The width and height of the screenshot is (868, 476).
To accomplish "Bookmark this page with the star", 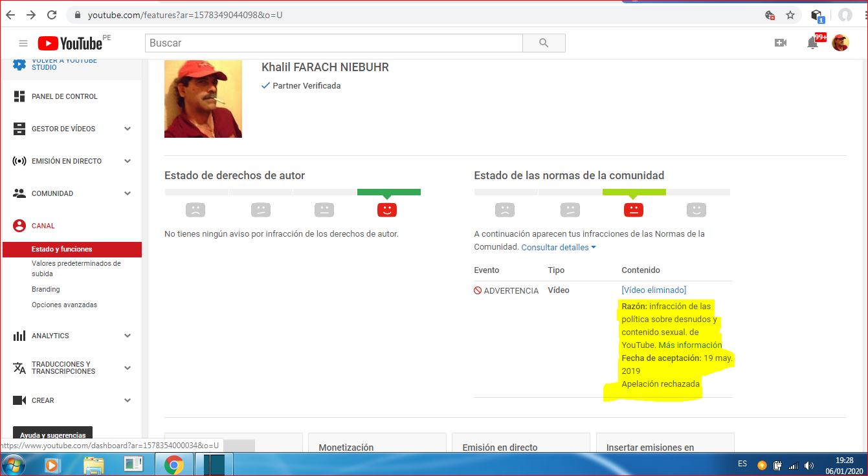I will [790, 15].
